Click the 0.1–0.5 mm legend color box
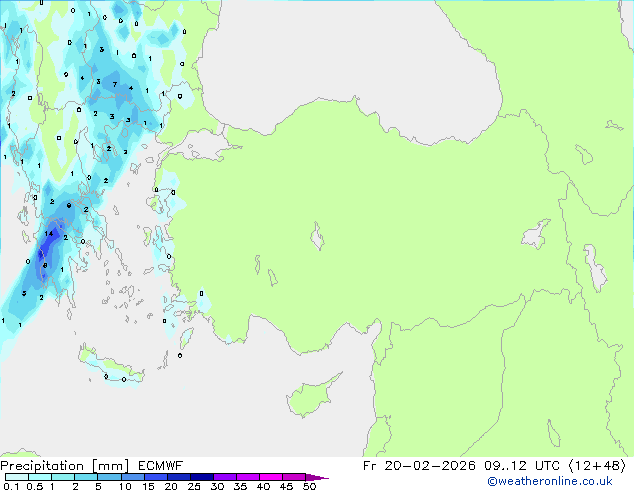The width and height of the screenshot is (634, 490). pyautogui.click(x=17, y=477)
